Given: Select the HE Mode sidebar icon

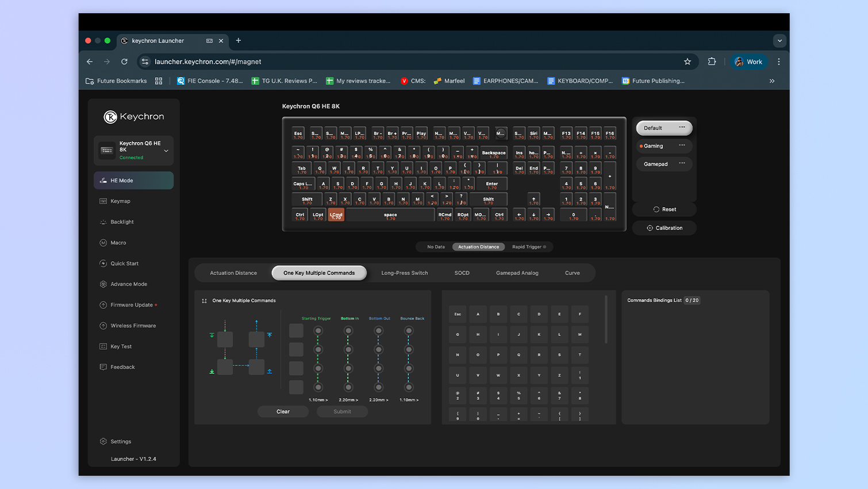Looking at the screenshot, I should pyautogui.click(x=103, y=180).
